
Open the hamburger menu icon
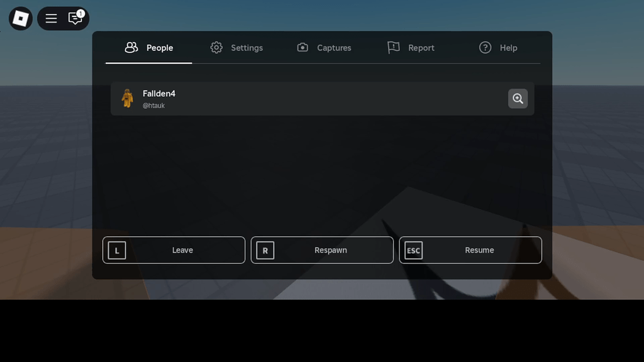click(51, 18)
